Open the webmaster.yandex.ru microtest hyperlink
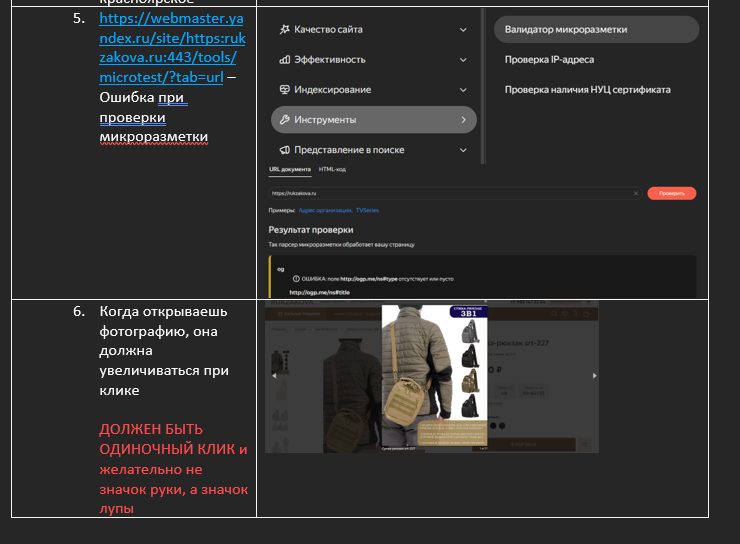Screen dimensions: 740x544 pos(172,48)
